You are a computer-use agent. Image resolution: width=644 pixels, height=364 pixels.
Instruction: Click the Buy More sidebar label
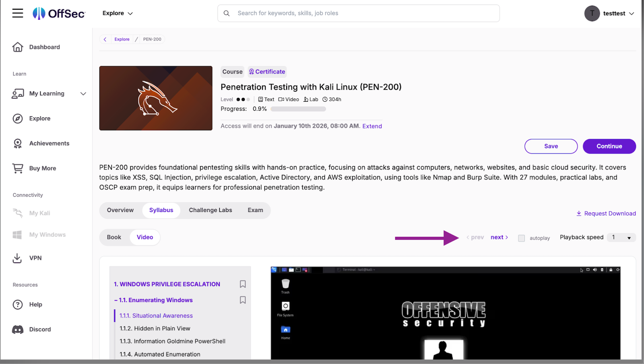(x=43, y=169)
